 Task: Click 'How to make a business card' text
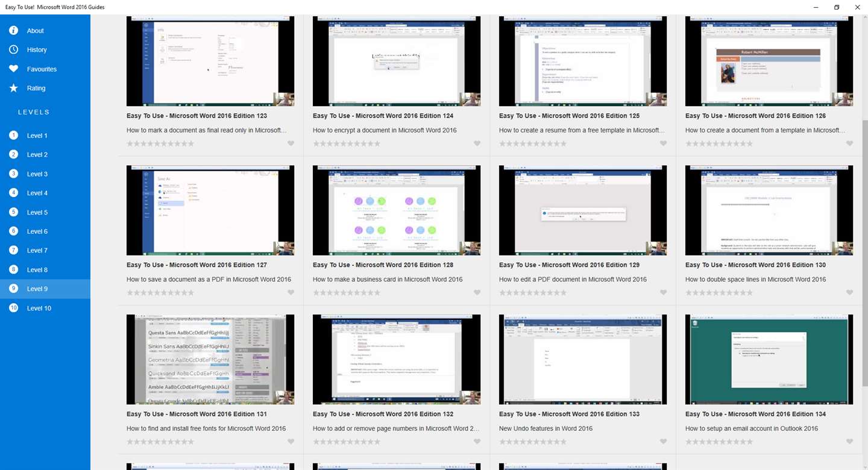point(388,280)
